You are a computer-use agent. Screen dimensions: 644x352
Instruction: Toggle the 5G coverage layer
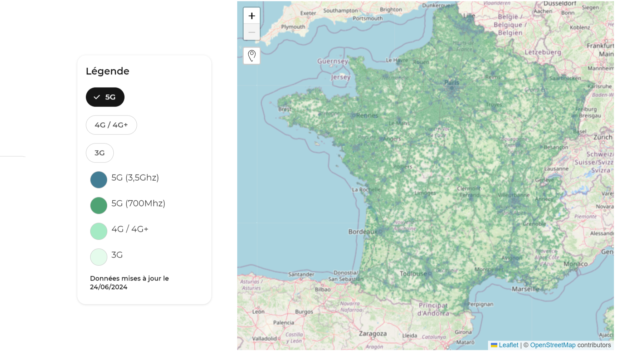click(x=105, y=97)
